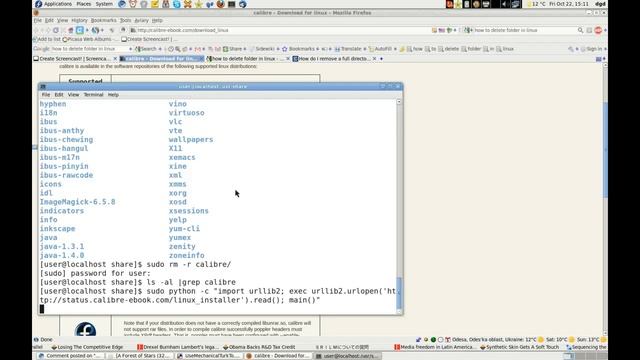Screen dimensions: 640x360
Task: Click the URL bar with calibre-ebook.com address
Action: coord(282,30)
